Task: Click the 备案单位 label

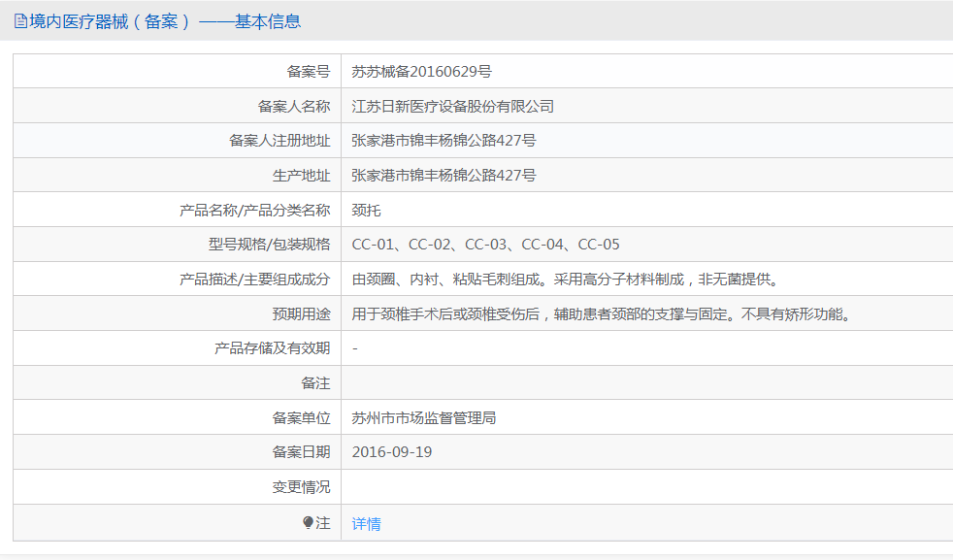Action: click(x=302, y=418)
